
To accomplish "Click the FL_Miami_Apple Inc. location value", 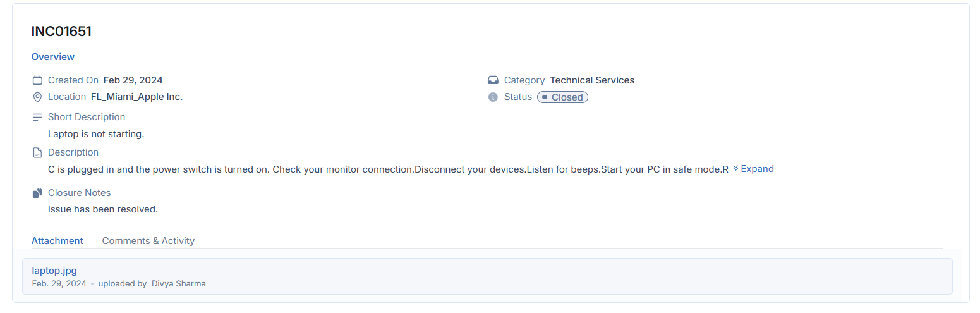I will point(136,97).
